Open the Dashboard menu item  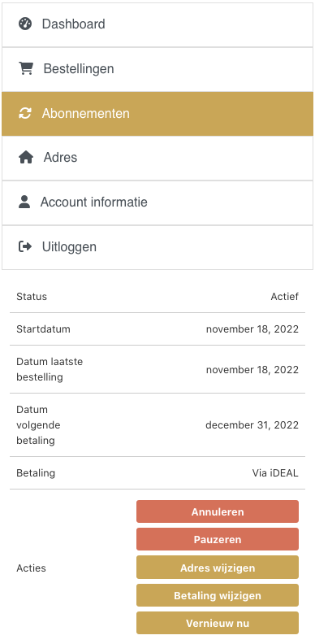[x=157, y=24]
